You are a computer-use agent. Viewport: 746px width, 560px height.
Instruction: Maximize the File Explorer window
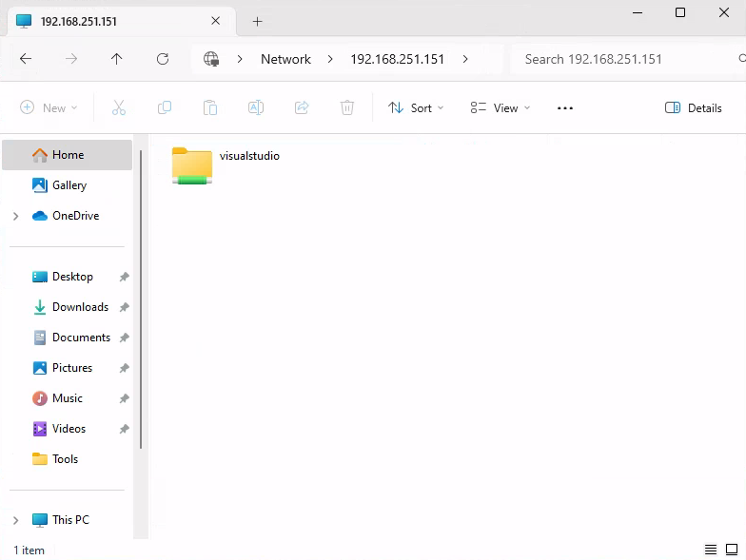pyautogui.click(x=680, y=13)
